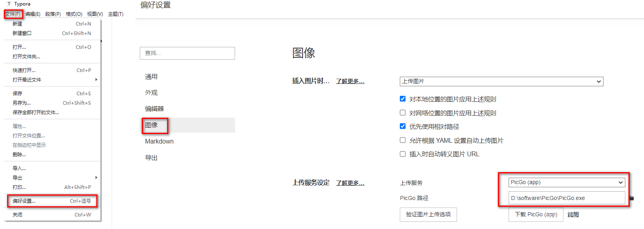Viewport: 644px width, 229px height.
Task: Click the 下载 PicGo (app) button
Action: (536, 214)
